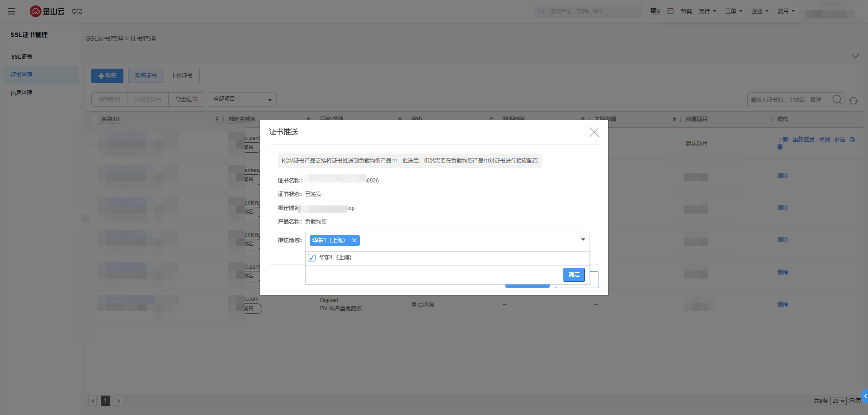Open the message notifications icon
The image size is (868, 415).
pyautogui.click(x=670, y=11)
